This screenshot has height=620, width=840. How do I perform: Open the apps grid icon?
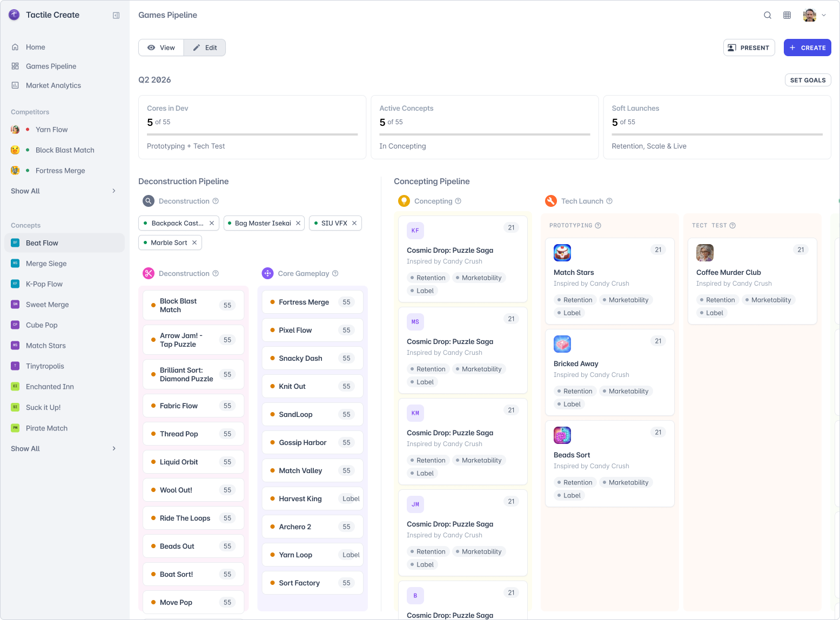tap(787, 15)
